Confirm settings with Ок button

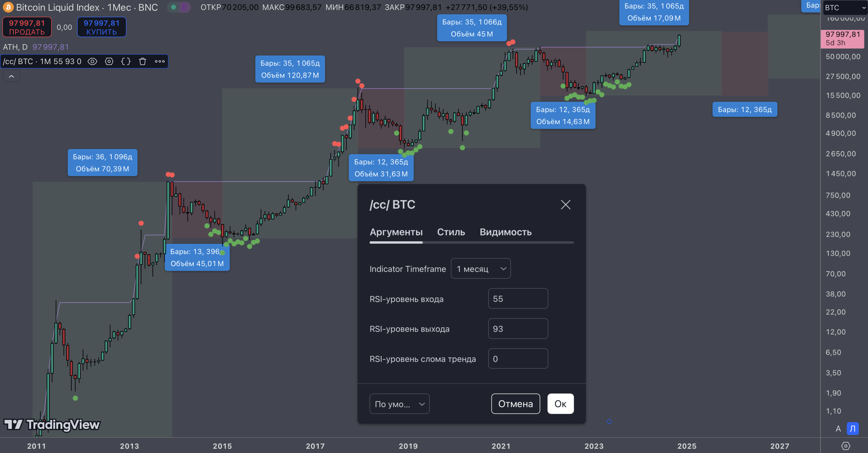[x=560, y=404]
